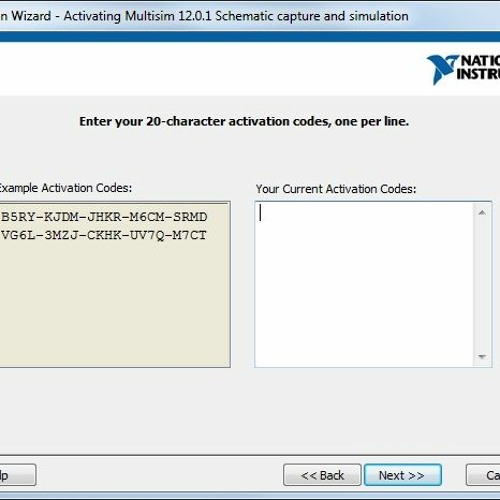Click the scroll up arrow of activation codes box

[x=482, y=212]
